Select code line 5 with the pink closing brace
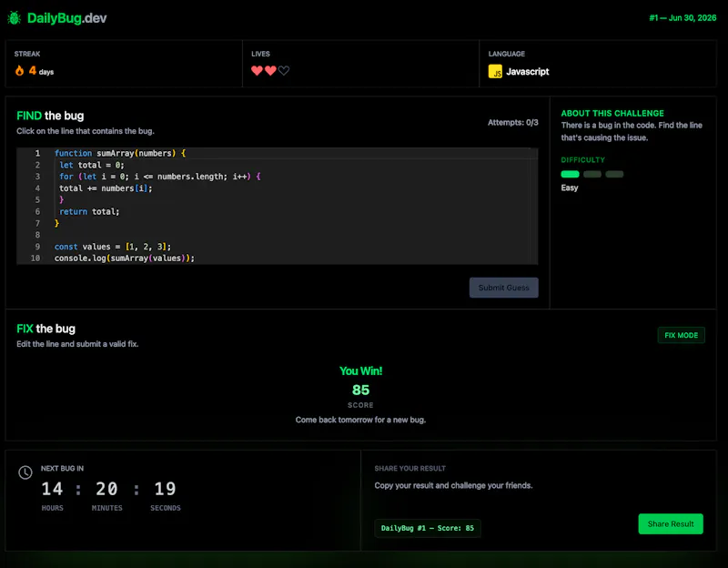The image size is (728, 568). pos(278,199)
